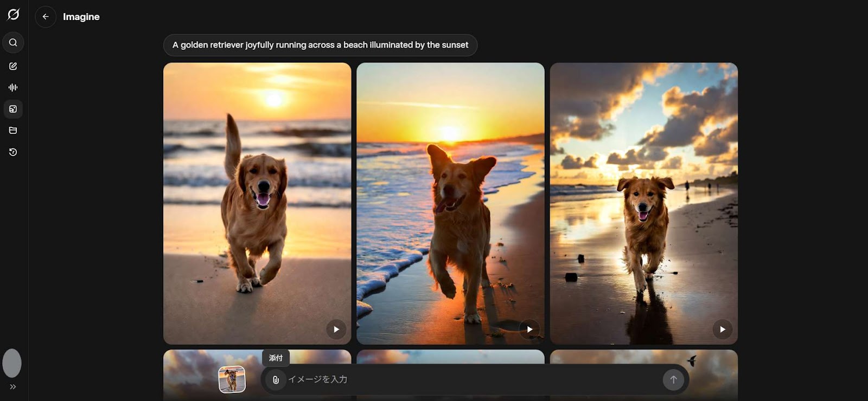Start a new chat via pencil icon

[x=13, y=66]
